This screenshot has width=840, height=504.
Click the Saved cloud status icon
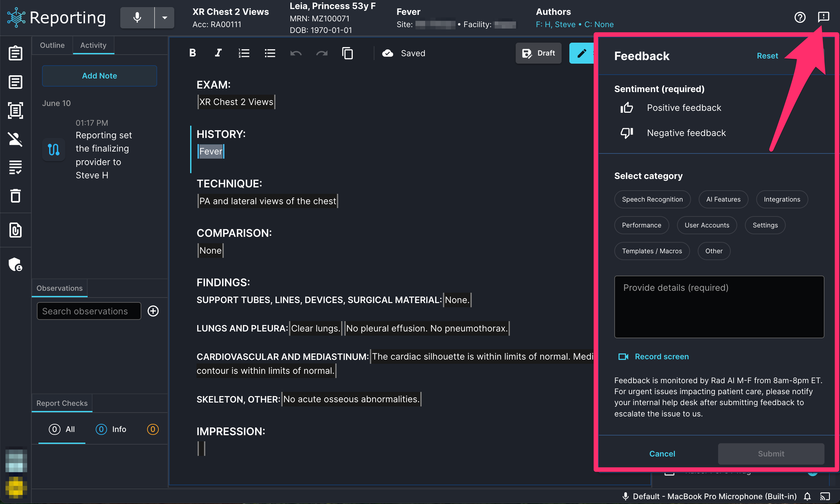388,53
